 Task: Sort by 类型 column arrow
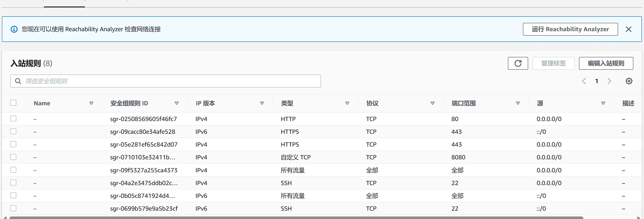point(347,103)
